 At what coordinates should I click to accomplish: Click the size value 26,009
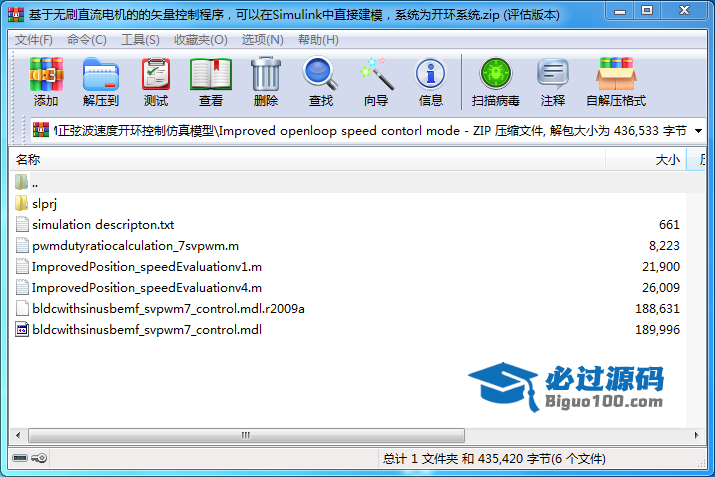click(x=661, y=288)
